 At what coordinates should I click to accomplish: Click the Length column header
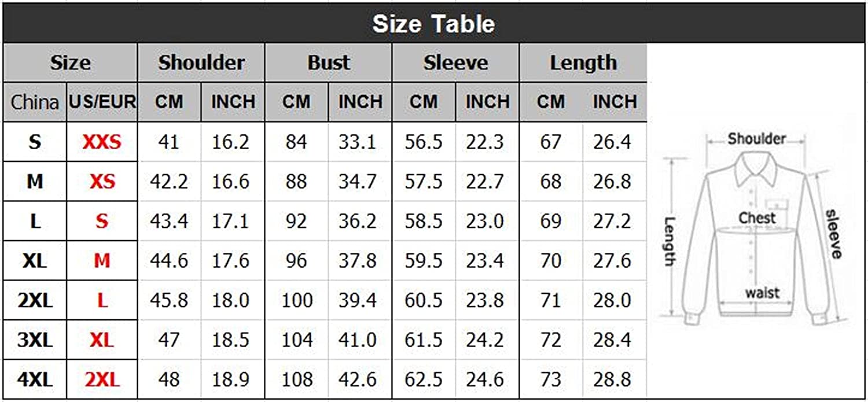click(x=583, y=62)
